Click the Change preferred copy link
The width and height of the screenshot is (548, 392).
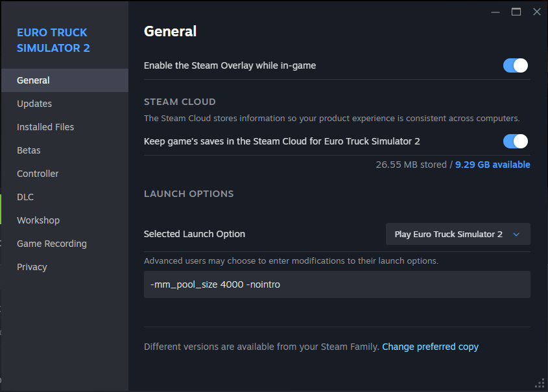430,347
